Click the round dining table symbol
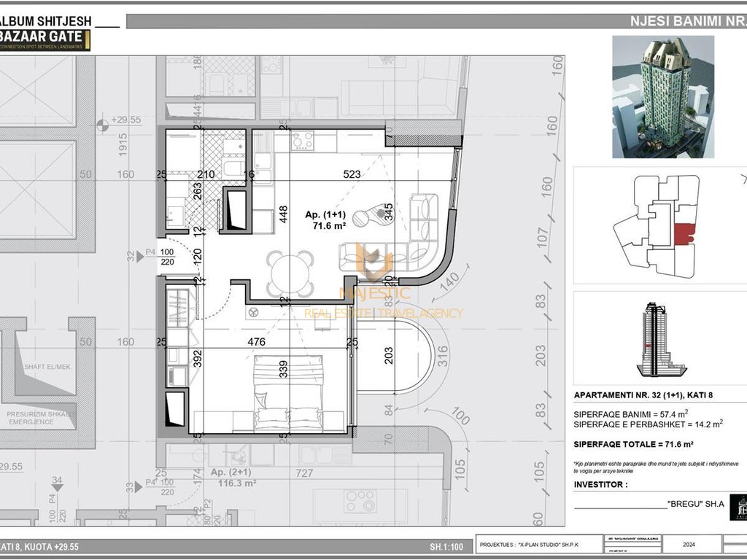The height and width of the screenshot is (560, 747). click(290, 273)
